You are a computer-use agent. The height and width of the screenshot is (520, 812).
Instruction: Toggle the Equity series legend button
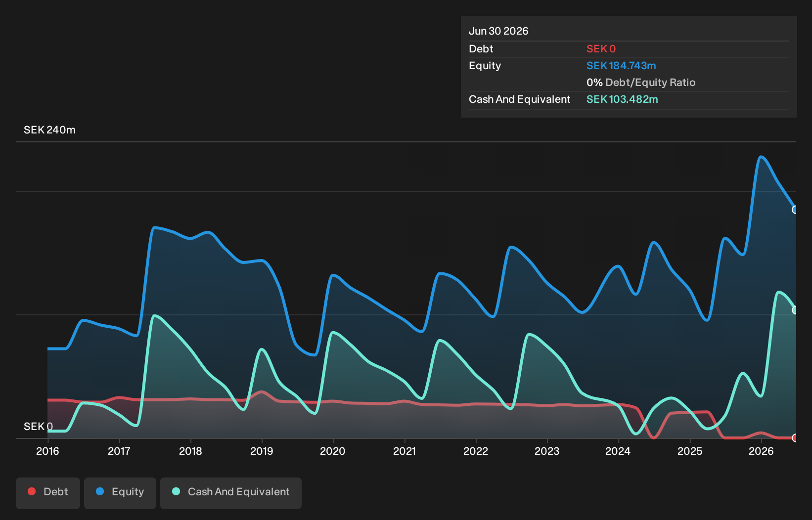[120, 493]
